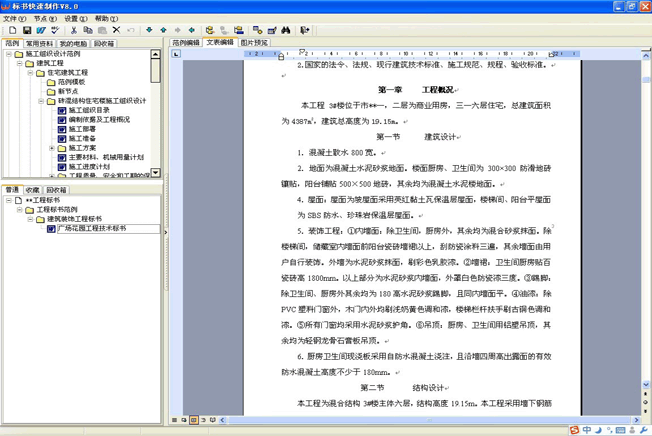Open the 帮助 menu
Screen dimensions: 652x436
point(106,19)
